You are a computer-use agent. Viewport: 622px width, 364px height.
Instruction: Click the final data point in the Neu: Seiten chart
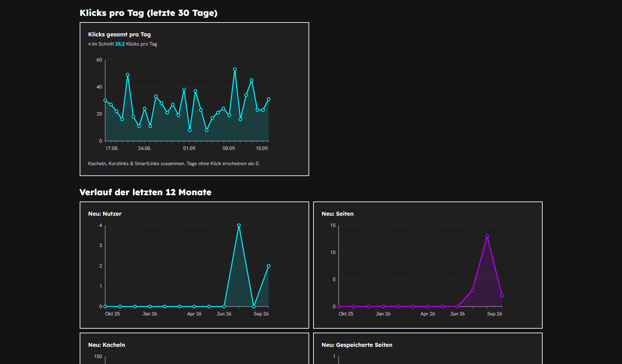point(502,296)
